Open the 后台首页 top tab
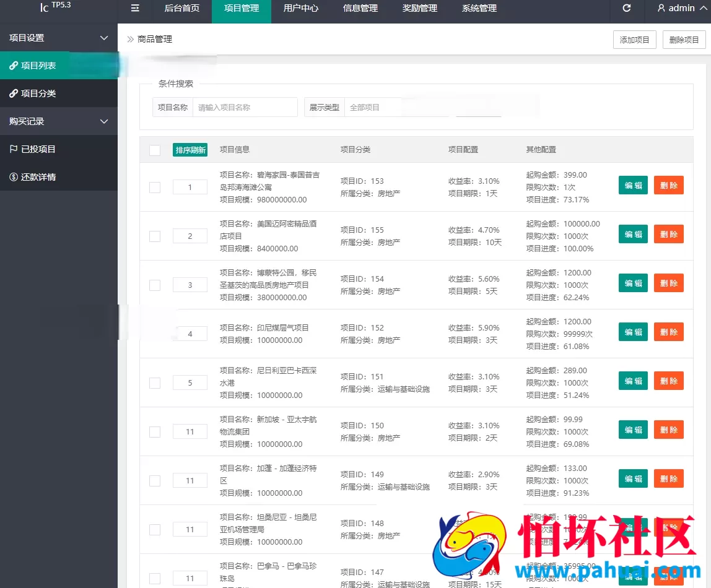 182,8
